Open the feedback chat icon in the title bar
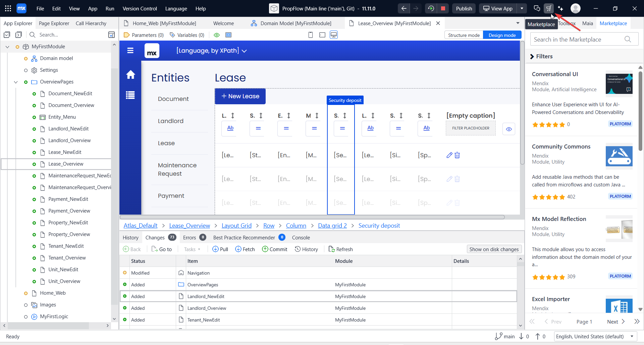The height and width of the screenshot is (345, 644). pos(537,8)
